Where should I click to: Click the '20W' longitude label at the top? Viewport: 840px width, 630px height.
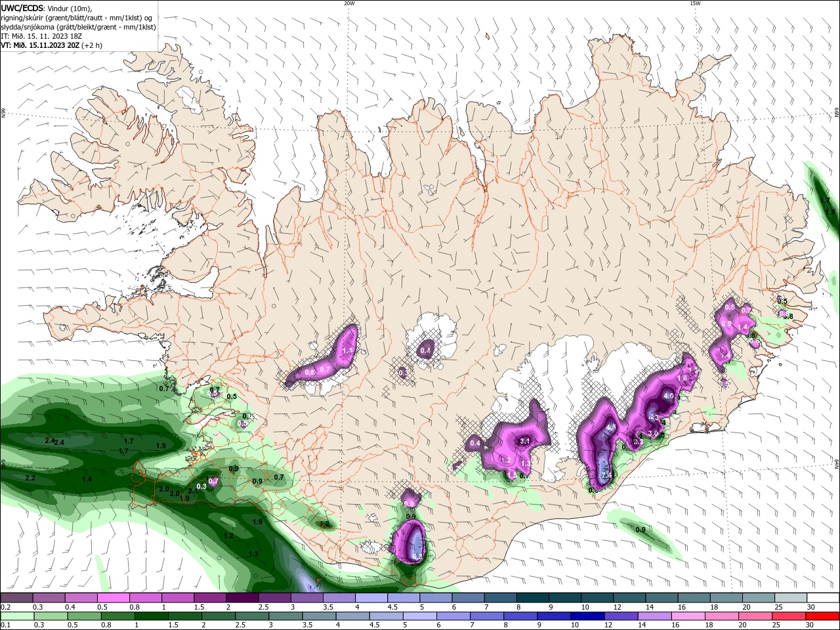[x=349, y=3]
